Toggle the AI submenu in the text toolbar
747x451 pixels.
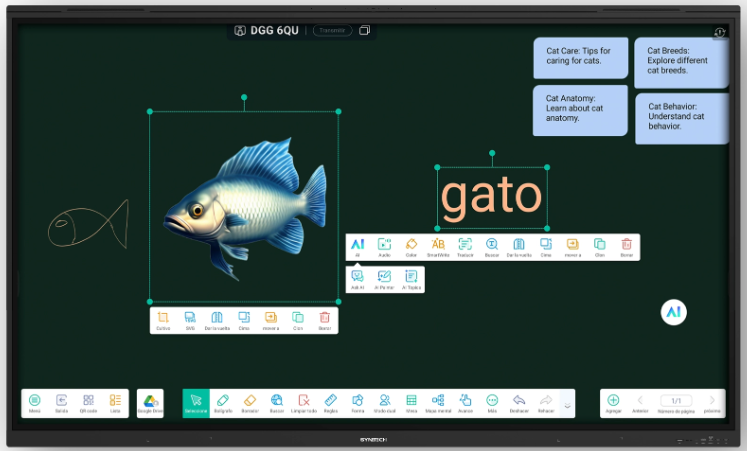pyautogui.click(x=357, y=246)
